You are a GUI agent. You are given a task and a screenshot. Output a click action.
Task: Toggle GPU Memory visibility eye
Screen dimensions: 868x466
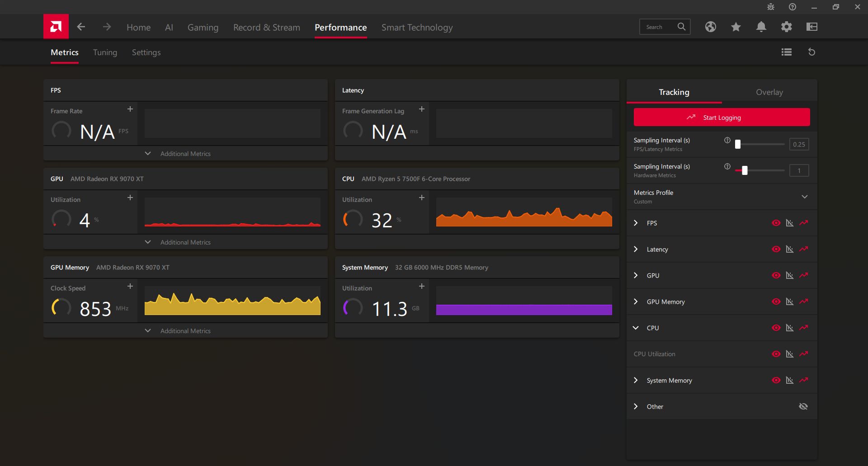(776, 301)
